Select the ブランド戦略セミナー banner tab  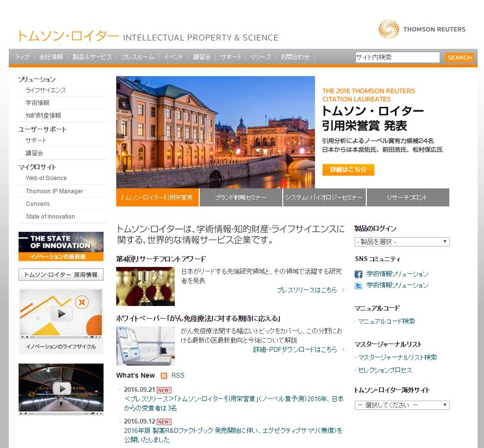(x=241, y=198)
